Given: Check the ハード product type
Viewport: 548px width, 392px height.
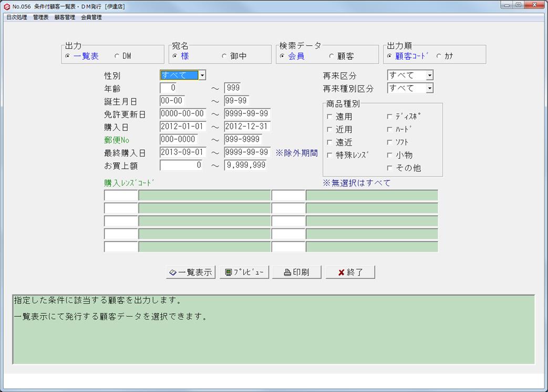Looking at the screenshot, I should pyautogui.click(x=390, y=129).
